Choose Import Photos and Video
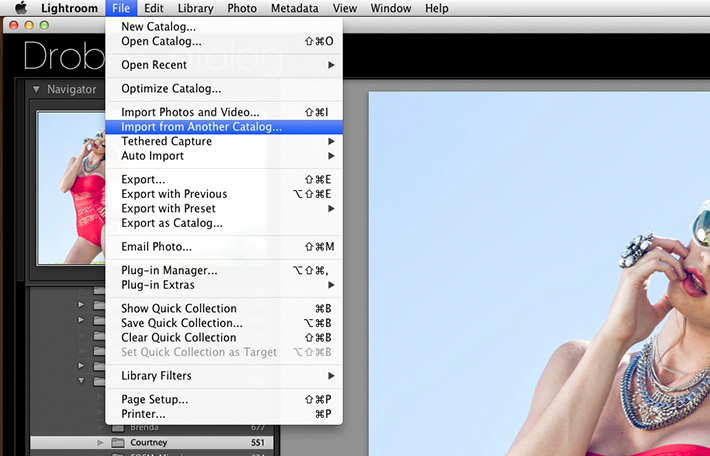 point(224,112)
